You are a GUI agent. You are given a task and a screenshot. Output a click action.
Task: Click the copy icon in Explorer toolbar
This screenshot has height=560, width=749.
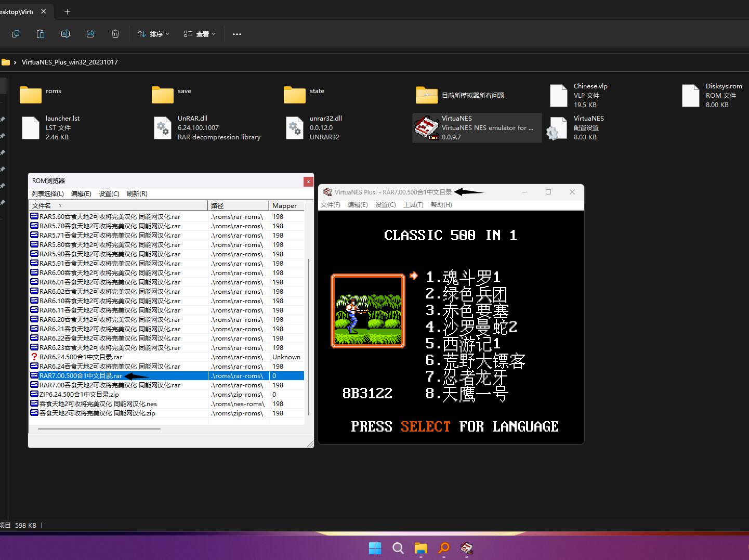pyautogui.click(x=16, y=34)
